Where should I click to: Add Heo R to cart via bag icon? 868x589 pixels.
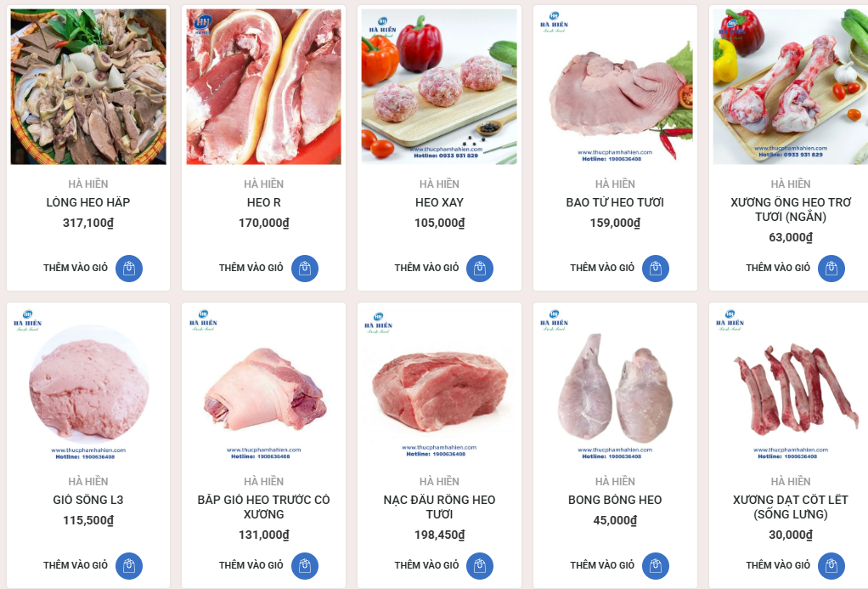[304, 269]
